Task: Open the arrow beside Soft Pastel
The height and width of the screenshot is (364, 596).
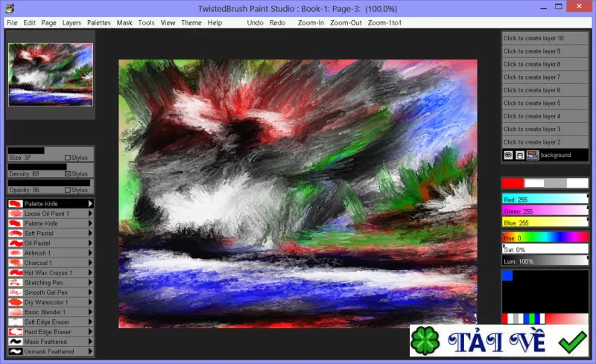Action: [x=90, y=233]
